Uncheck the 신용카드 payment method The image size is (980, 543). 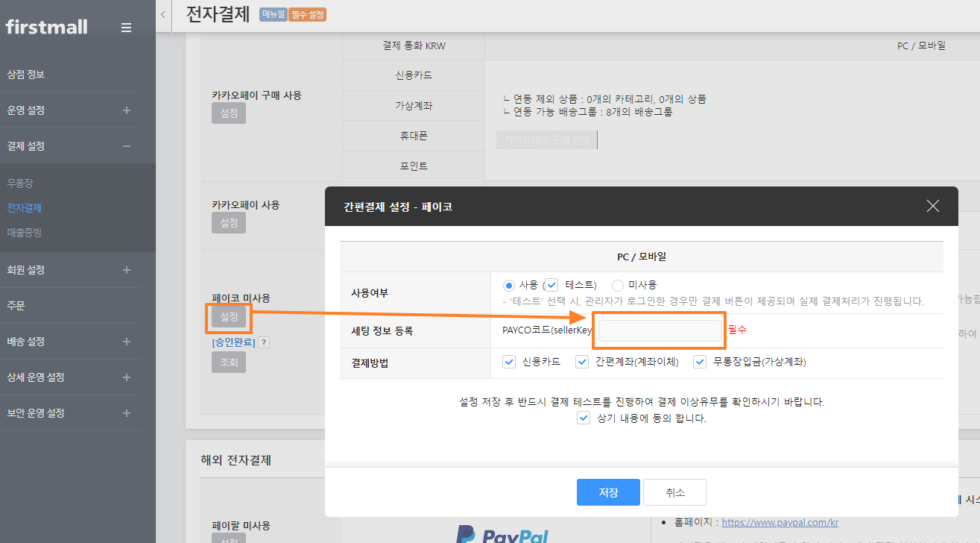click(509, 362)
